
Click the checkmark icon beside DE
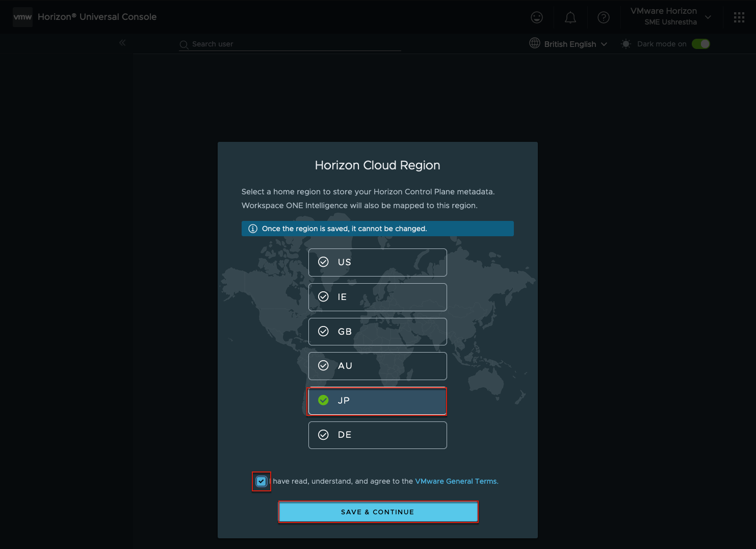323,435
